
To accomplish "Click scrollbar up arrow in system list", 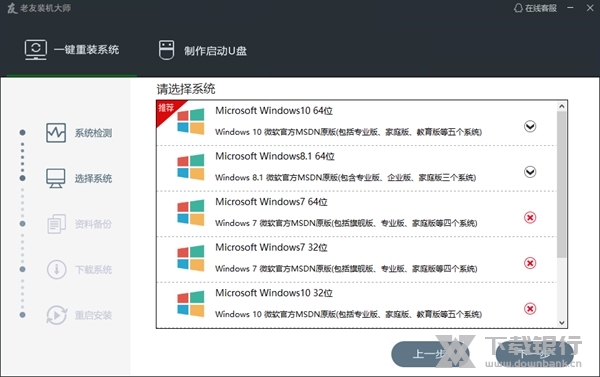I will pos(562,106).
